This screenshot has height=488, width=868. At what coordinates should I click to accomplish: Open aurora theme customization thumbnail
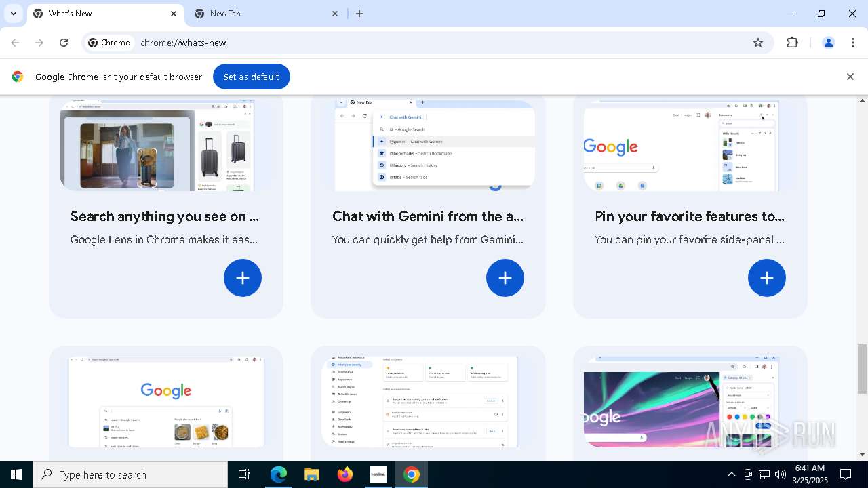tap(681, 402)
